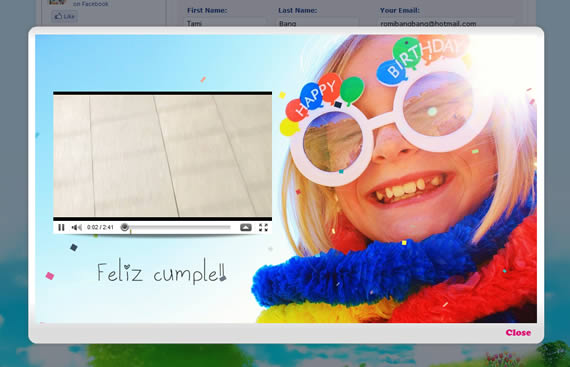Mute the video player volume
The image size is (570, 367).
76,227
